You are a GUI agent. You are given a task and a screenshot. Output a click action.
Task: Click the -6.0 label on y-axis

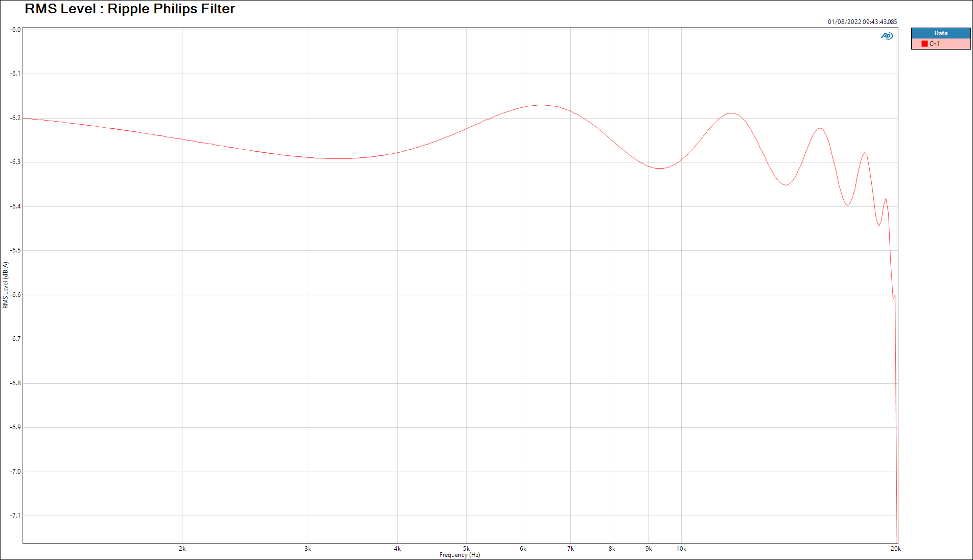pyautogui.click(x=15, y=30)
